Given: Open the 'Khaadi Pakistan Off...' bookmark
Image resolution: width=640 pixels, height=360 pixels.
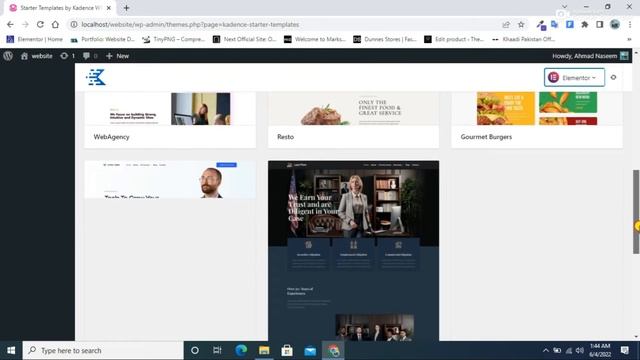Looking at the screenshot, I should click(524, 39).
